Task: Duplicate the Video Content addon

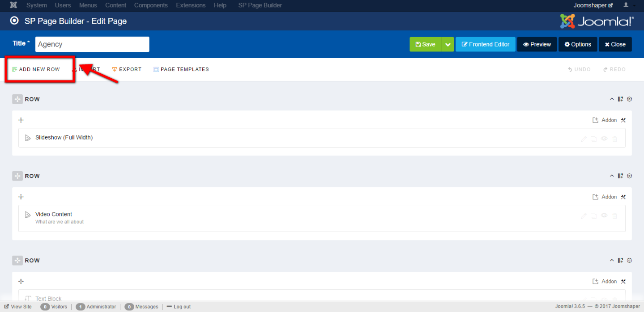Action: (x=593, y=216)
